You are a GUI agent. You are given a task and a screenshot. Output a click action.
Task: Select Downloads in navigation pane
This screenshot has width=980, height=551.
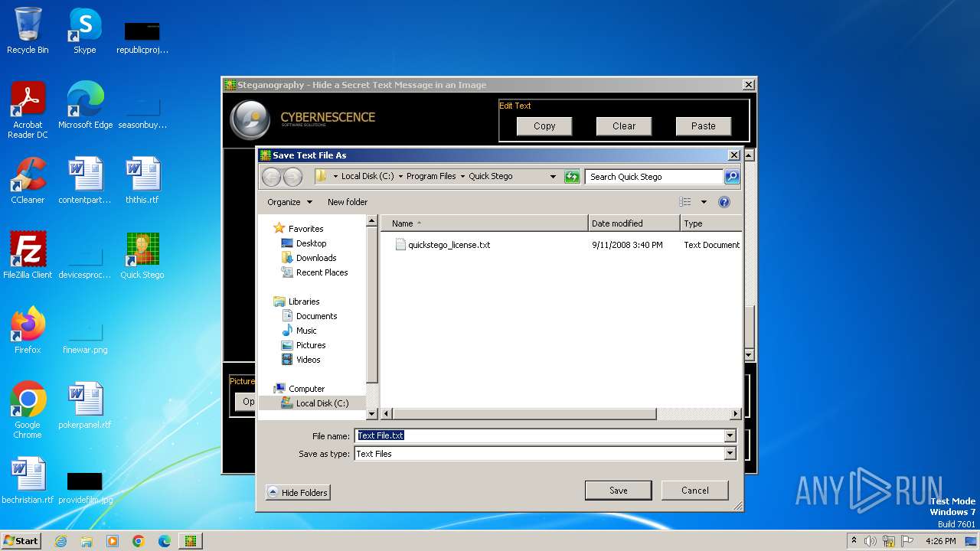tap(316, 258)
